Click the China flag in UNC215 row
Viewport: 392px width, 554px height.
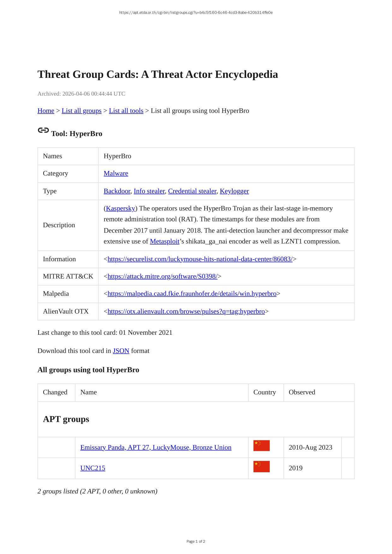click(x=261, y=466)
